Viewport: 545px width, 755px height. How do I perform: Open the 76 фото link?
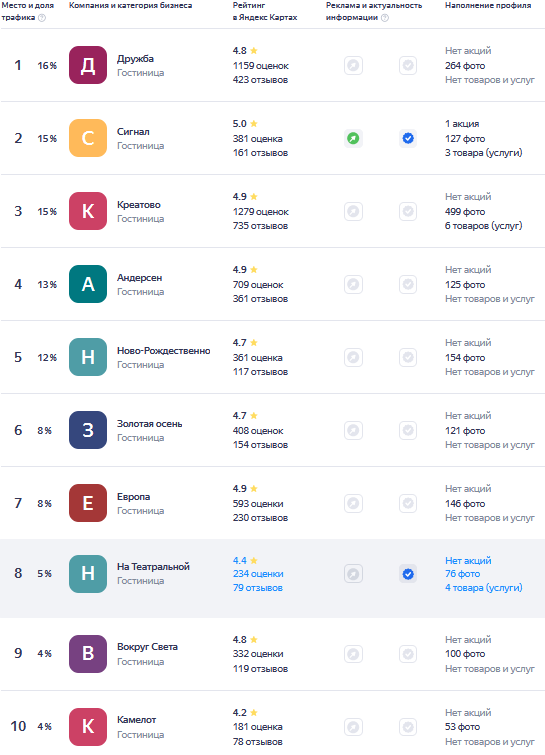point(462,574)
